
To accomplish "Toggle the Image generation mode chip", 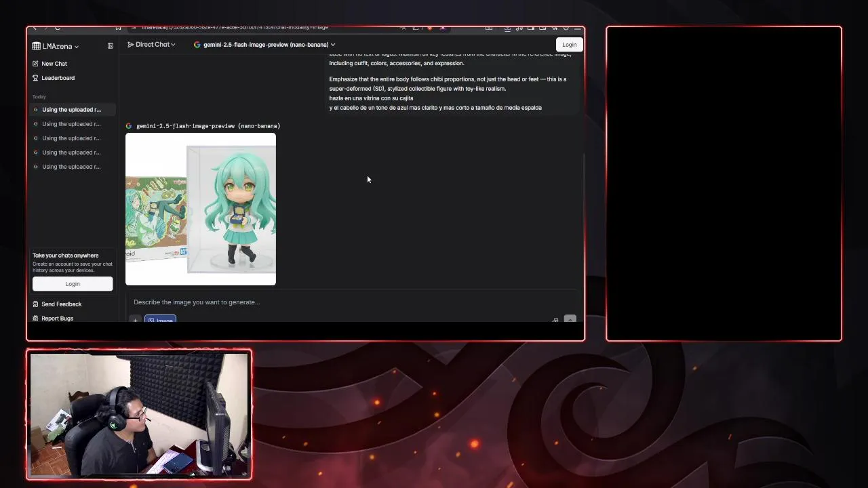I will [x=161, y=320].
